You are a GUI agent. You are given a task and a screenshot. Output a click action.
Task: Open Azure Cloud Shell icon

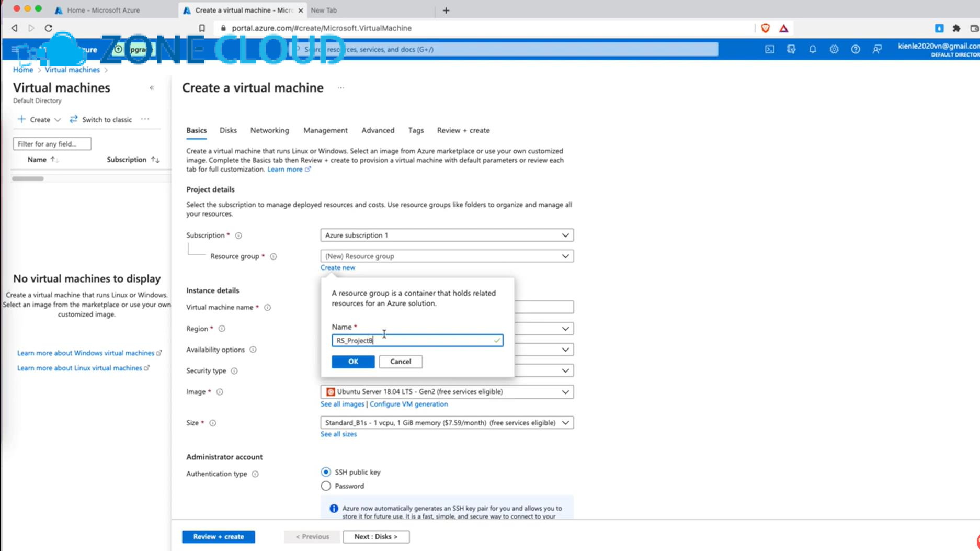(x=769, y=49)
